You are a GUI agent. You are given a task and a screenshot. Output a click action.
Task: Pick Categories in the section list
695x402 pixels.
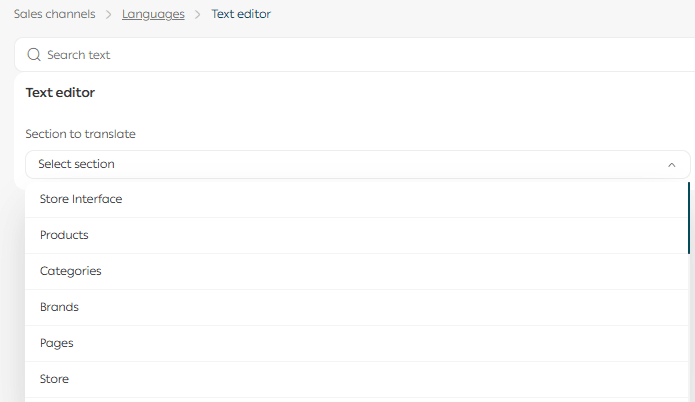point(71,271)
